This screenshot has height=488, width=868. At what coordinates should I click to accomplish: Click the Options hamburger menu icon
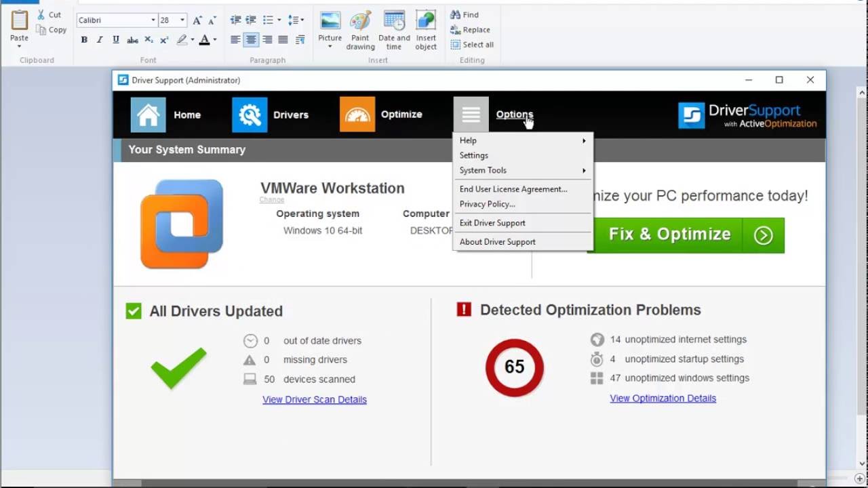pyautogui.click(x=471, y=115)
